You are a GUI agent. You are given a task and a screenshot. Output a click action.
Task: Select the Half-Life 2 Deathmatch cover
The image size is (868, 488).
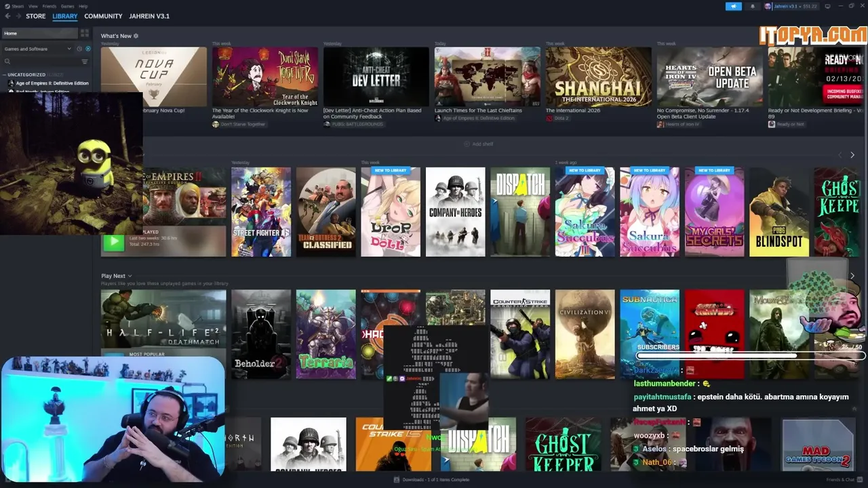[163, 320]
